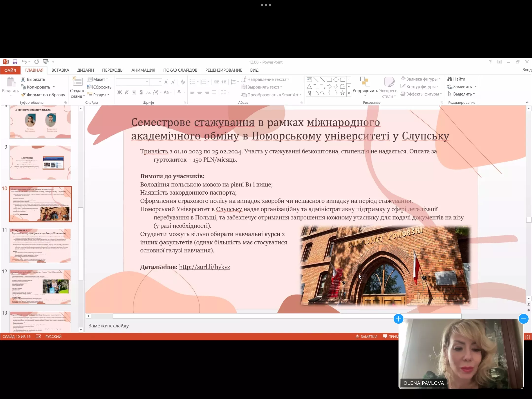
Task: Open Преобразовать в SmartArt
Action: pyautogui.click(x=270, y=95)
